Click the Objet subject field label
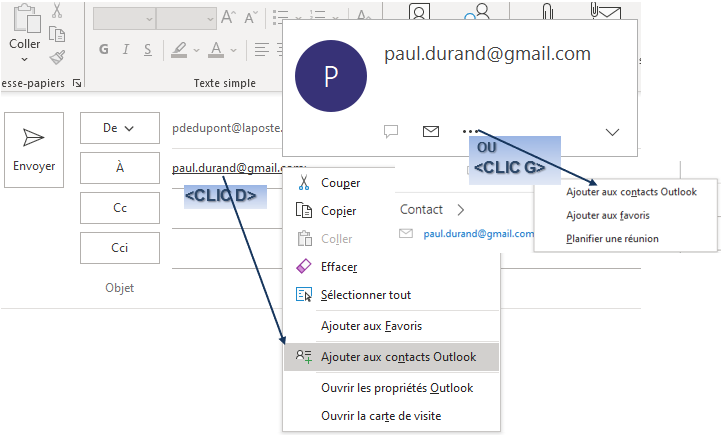 click(120, 288)
